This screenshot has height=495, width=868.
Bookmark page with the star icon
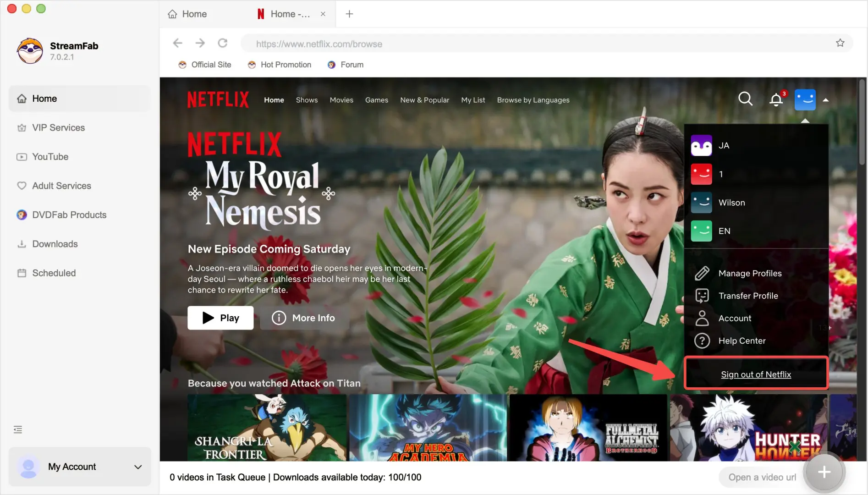coord(840,43)
